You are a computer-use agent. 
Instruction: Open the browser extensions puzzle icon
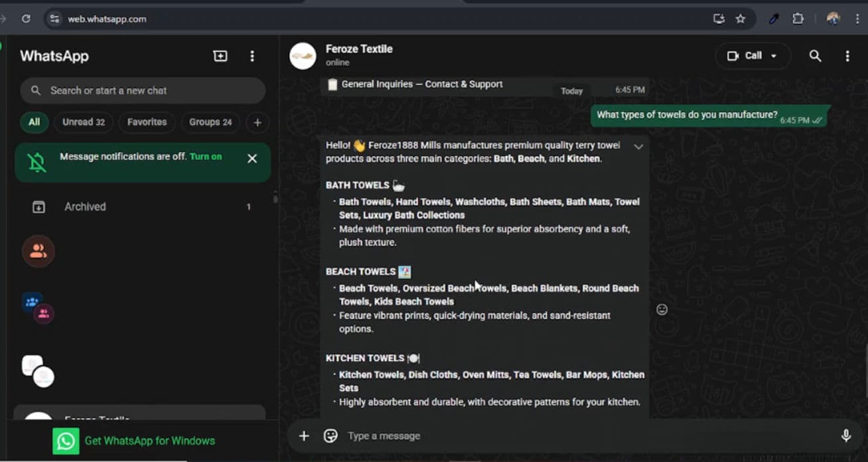click(x=798, y=19)
